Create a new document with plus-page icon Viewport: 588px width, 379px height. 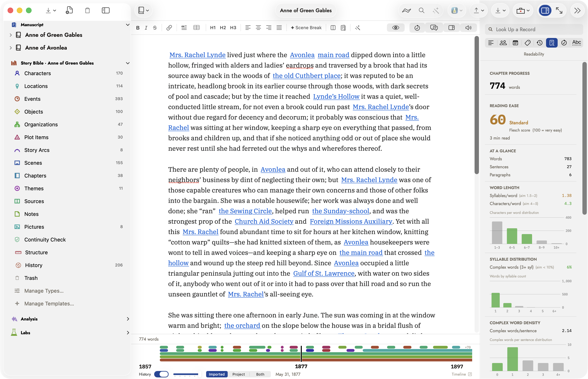click(69, 10)
